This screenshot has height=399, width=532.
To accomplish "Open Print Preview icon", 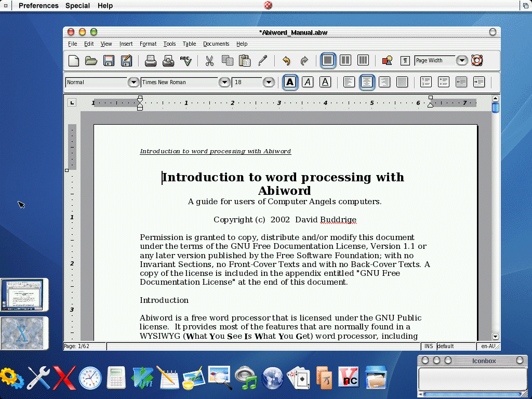I will tap(168, 61).
